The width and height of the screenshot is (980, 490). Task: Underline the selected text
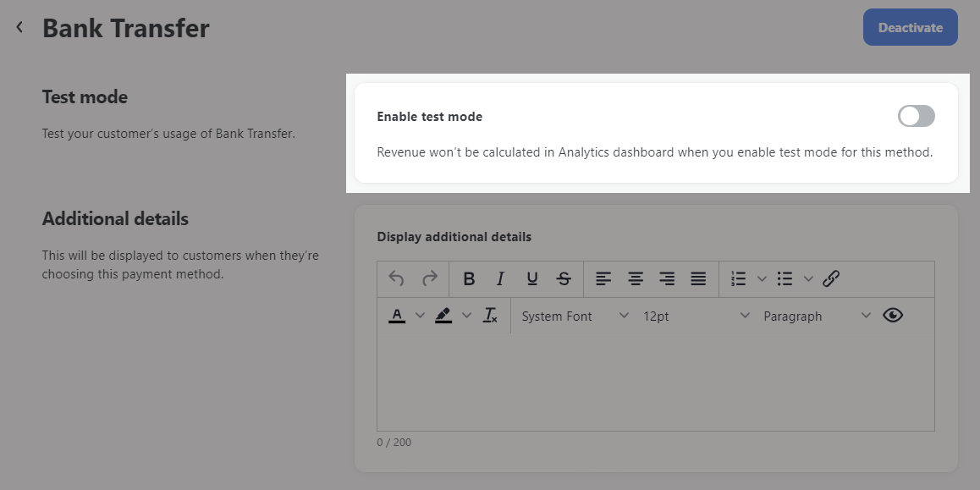point(531,278)
